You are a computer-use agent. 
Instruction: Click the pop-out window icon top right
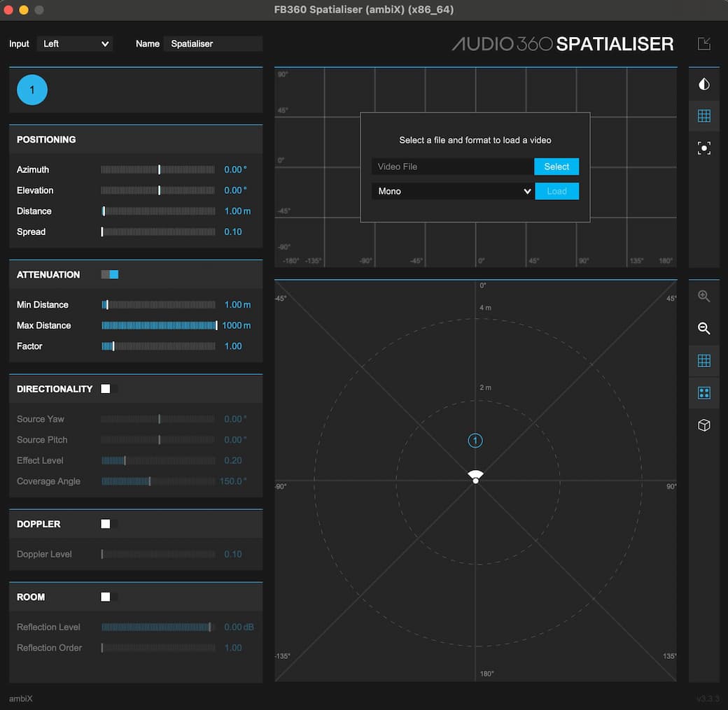[703, 43]
